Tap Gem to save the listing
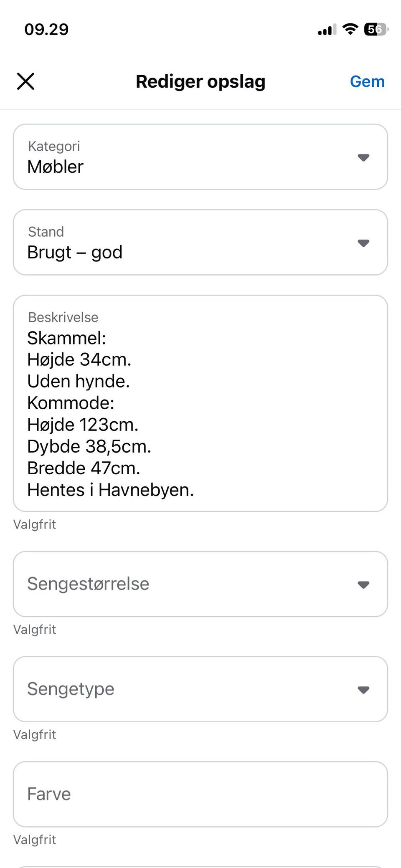 pos(367,81)
